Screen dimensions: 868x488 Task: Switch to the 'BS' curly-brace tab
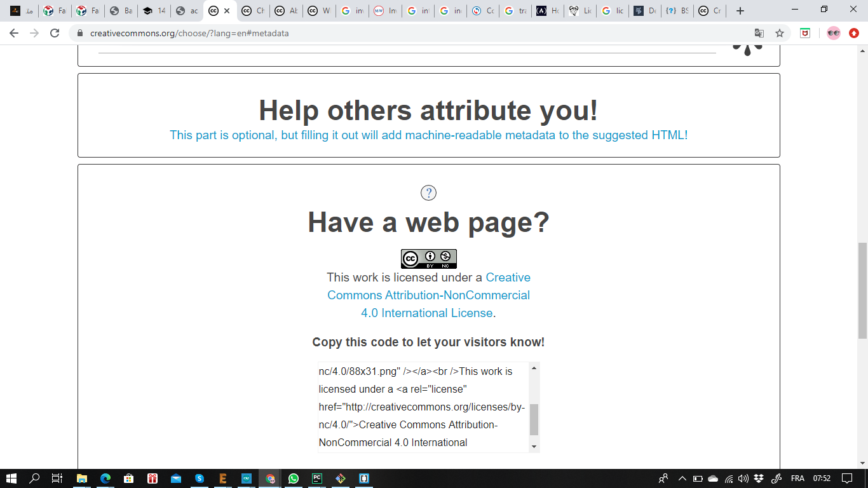pyautogui.click(x=677, y=11)
